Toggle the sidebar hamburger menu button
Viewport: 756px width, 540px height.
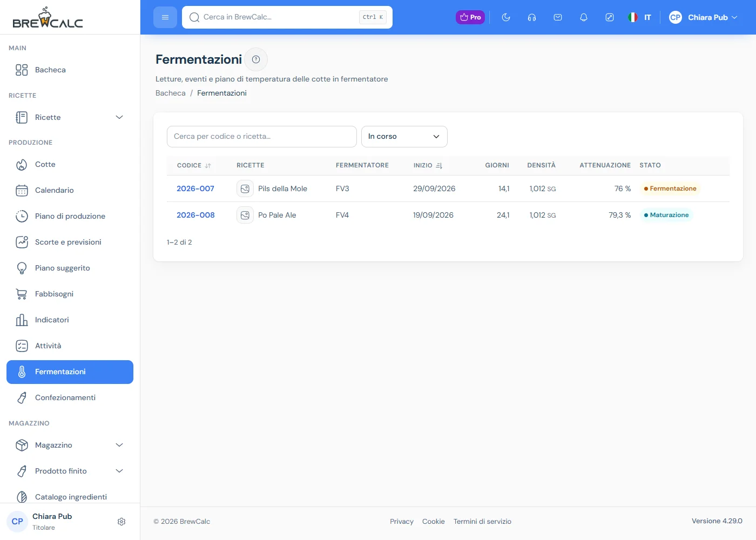click(x=165, y=17)
